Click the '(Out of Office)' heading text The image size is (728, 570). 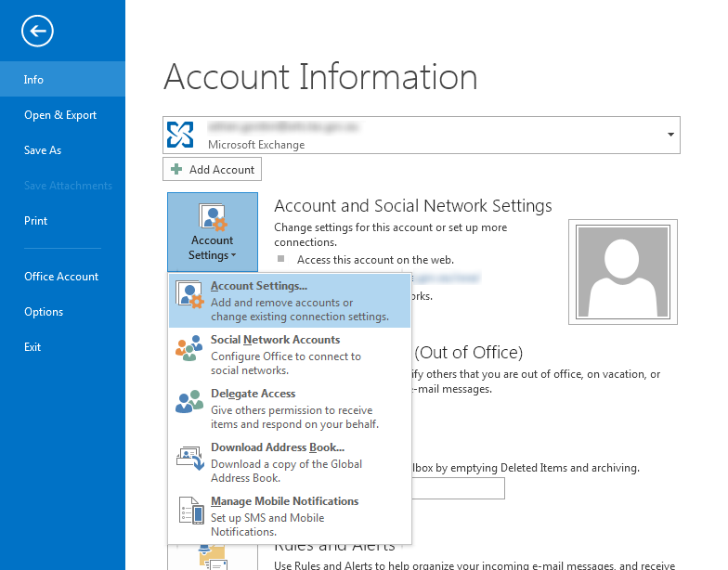coord(468,353)
